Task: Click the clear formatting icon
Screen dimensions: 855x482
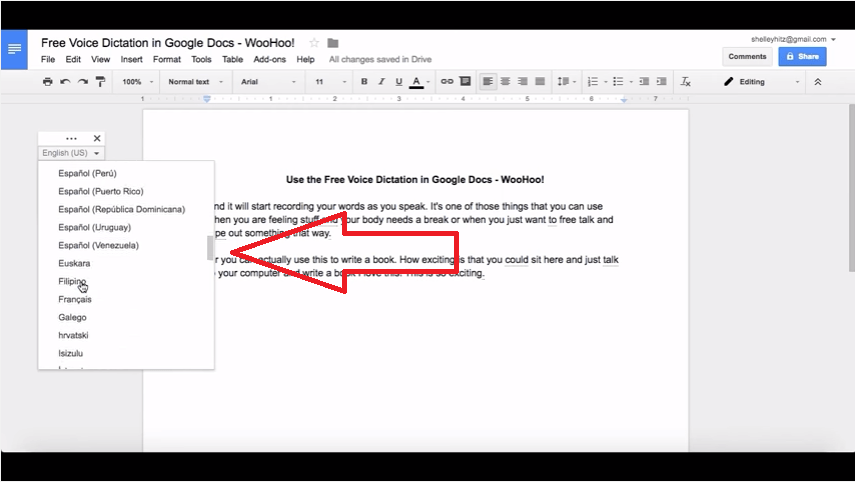Action: pyautogui.click(x=686, y=82)
